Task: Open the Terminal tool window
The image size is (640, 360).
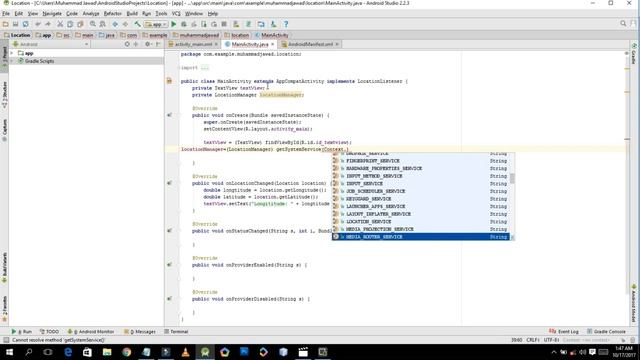Action: pyautogui.click(x=176, y=331)
